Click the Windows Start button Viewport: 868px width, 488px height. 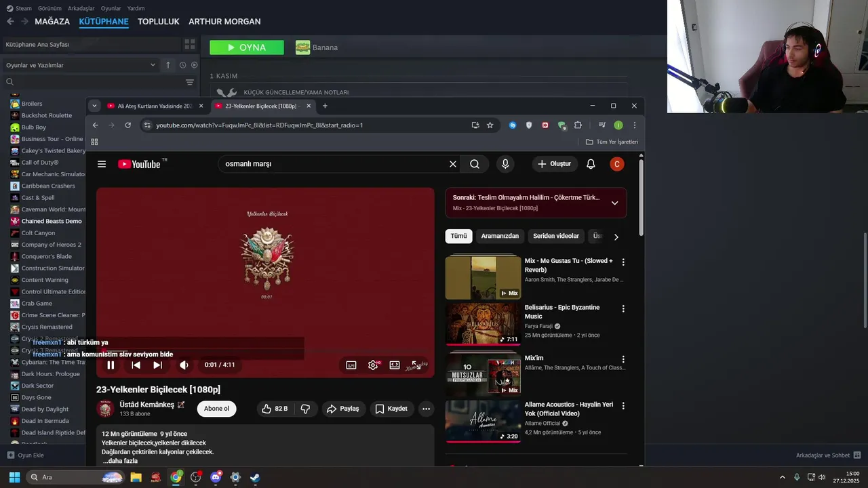pos(14,477)
